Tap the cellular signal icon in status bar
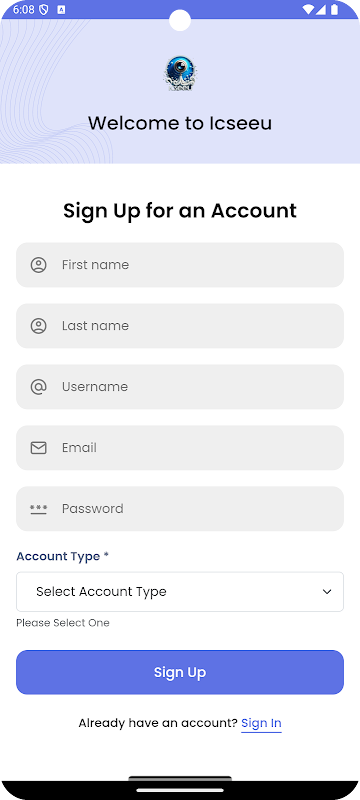This screenshot has width=360, height=800. click(x=321, y=10)
